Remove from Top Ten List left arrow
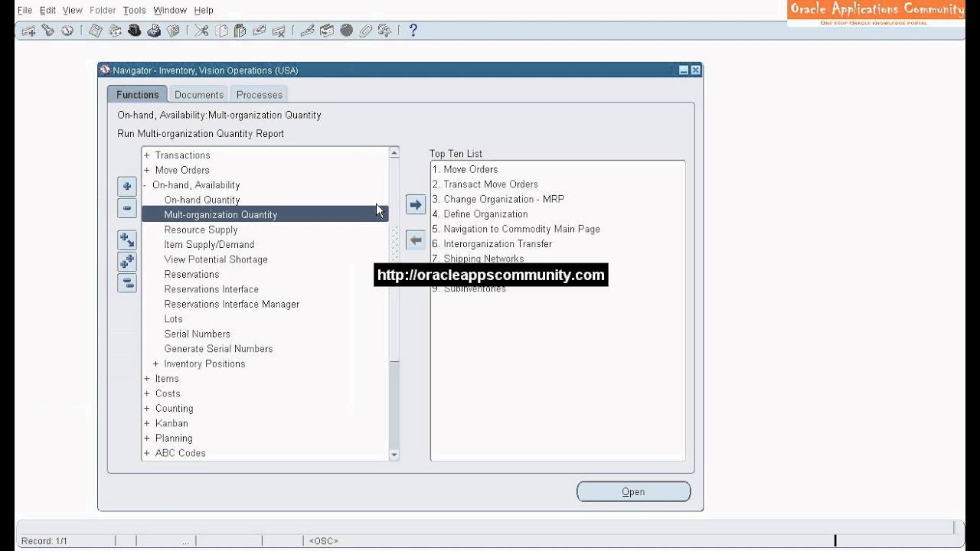 pyautogui.click(x=416, y=240)
